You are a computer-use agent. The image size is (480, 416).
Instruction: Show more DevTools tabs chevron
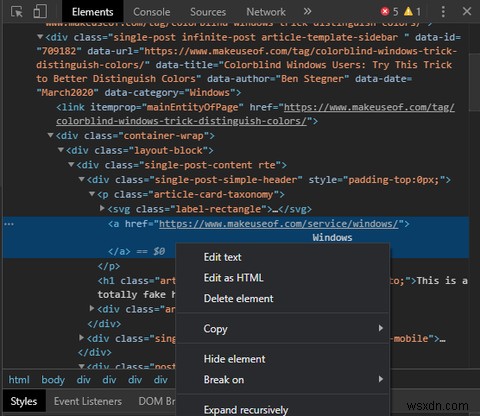click(x=307, y=12)
